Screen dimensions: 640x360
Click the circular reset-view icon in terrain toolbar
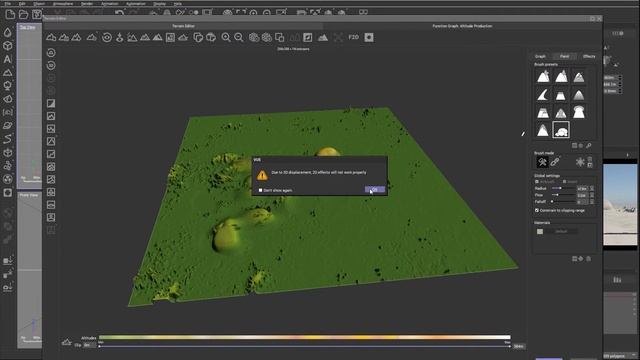[107, 38]
